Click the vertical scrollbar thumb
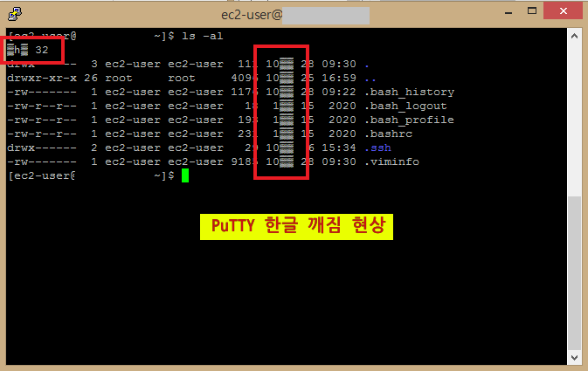This screenshot has height=371, width=588. (574, 273)
